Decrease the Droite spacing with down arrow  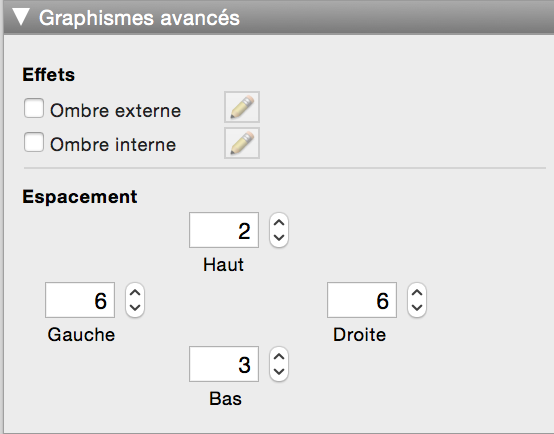coord(417,308)
